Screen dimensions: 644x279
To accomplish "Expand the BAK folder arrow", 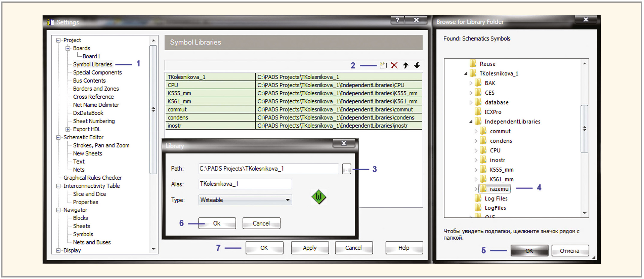I will 471,83.
